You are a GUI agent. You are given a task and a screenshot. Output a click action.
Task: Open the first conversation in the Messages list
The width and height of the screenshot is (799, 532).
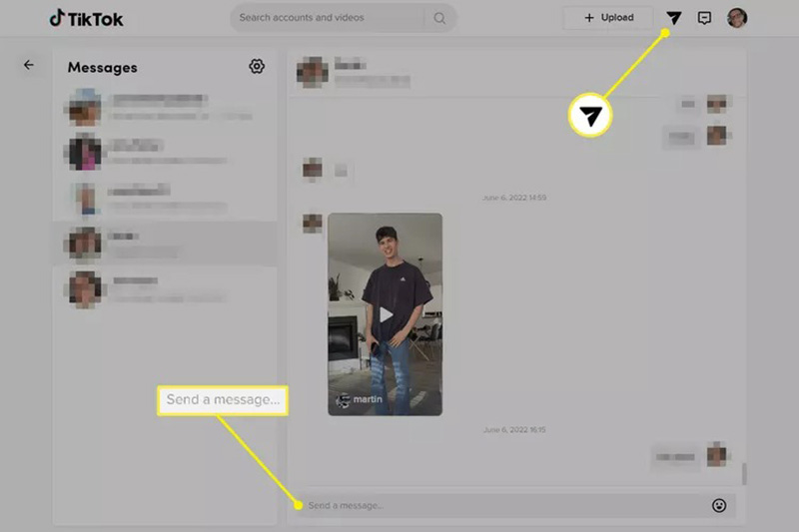point(165,107)
